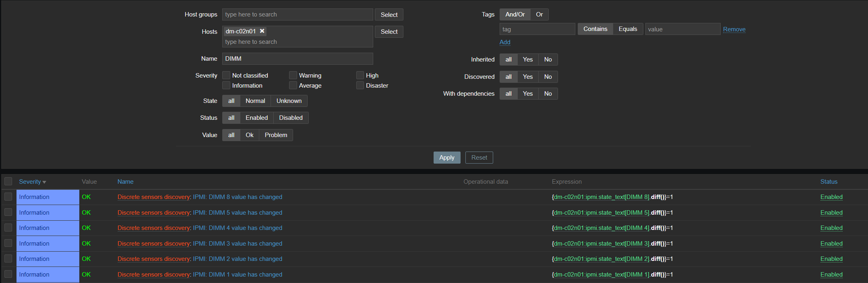The height and width of the screenshot is (283, 868).
Task: Select Or for Tags evaluation
Action: [539, 14]
